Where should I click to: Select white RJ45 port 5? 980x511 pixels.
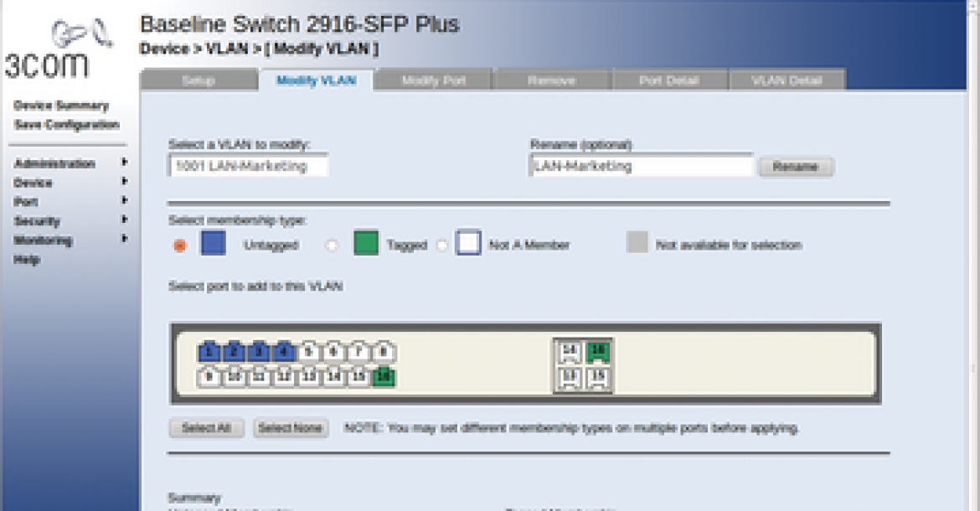(x=308, y=352)
